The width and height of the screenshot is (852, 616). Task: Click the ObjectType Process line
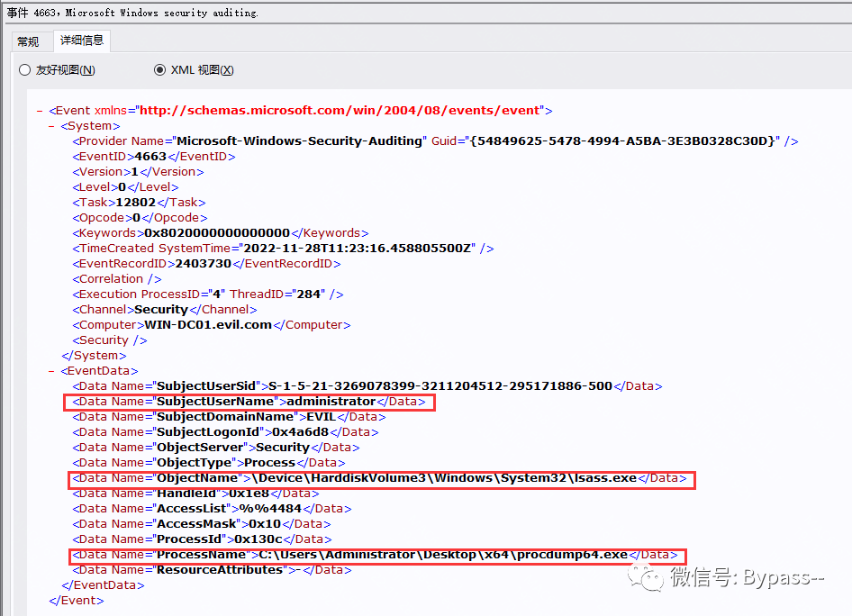pos(209,463)
